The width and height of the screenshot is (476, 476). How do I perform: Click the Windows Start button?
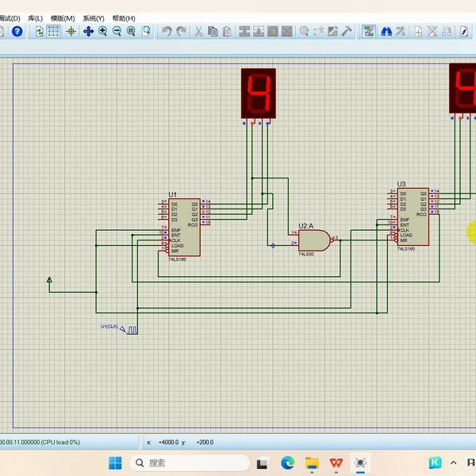tap(115, 463)
